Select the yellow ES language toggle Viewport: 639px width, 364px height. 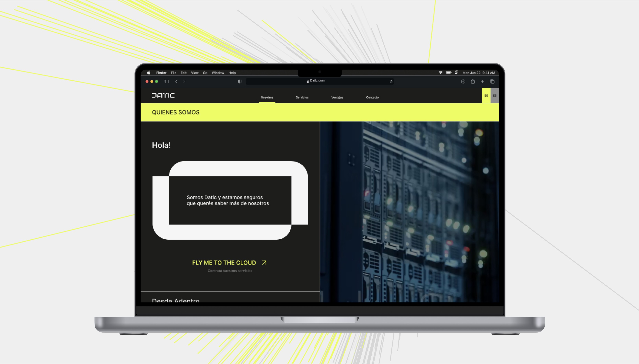click(x=486, y=96)
